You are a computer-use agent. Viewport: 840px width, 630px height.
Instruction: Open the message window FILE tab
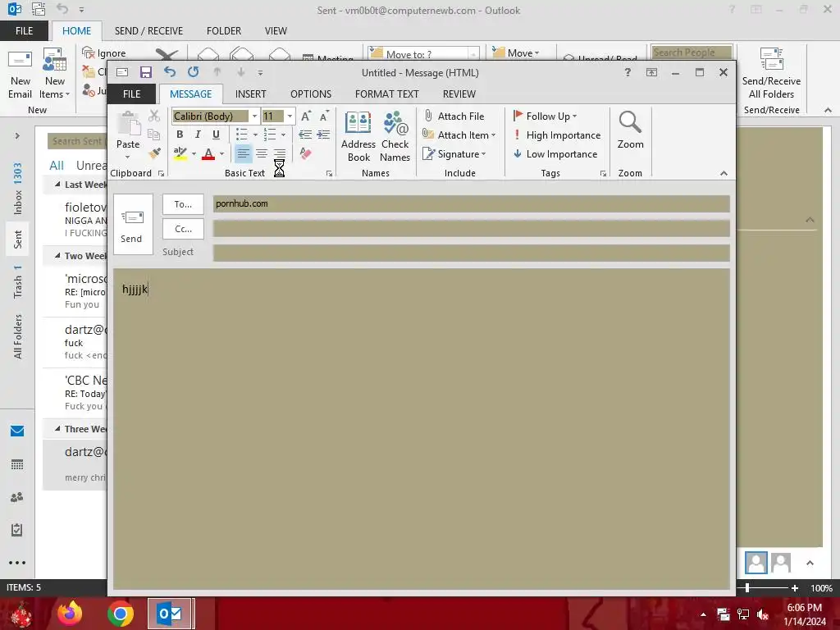coord(131,94)
